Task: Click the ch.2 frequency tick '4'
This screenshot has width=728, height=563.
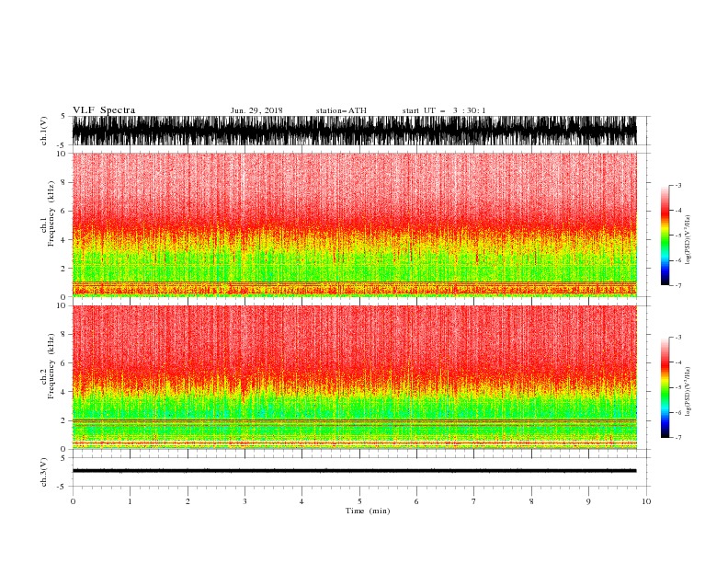Action: (63, 392)
